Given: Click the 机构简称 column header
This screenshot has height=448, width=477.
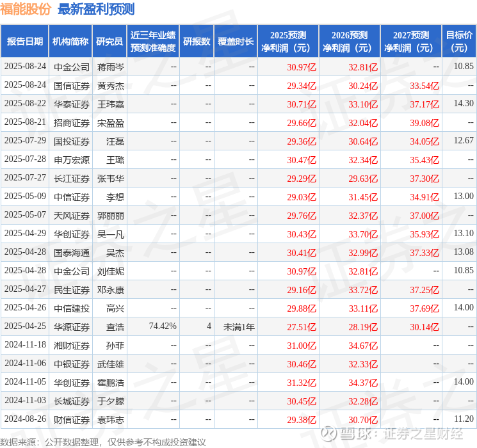Looking at the screenshot, I should pos(70,42).
